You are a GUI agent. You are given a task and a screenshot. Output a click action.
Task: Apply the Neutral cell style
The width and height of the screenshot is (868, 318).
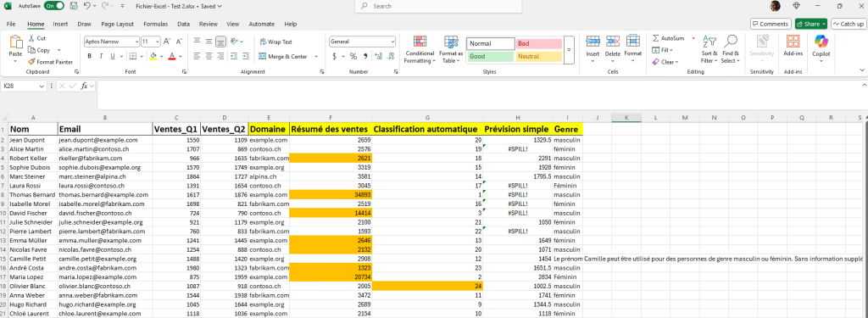539,57
